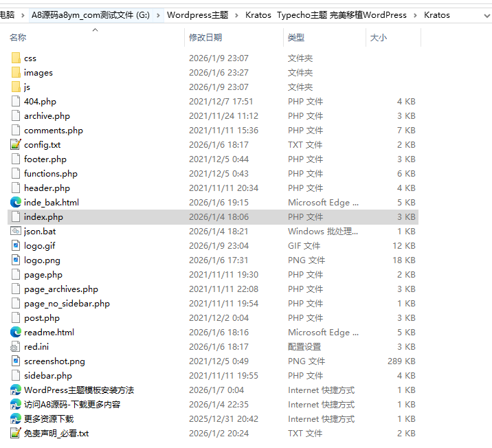
Task: Click the red.ini settings file icon
Action: click(15, 347)
